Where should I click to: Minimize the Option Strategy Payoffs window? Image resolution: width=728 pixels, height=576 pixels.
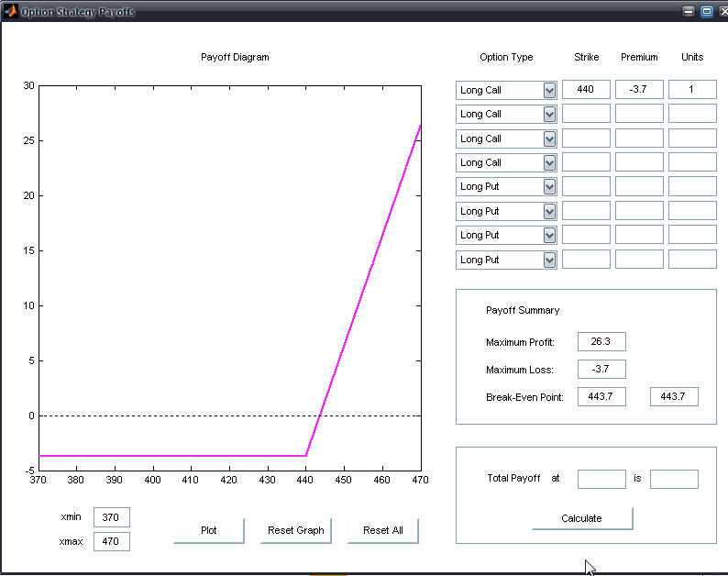(x=689, y=11)
